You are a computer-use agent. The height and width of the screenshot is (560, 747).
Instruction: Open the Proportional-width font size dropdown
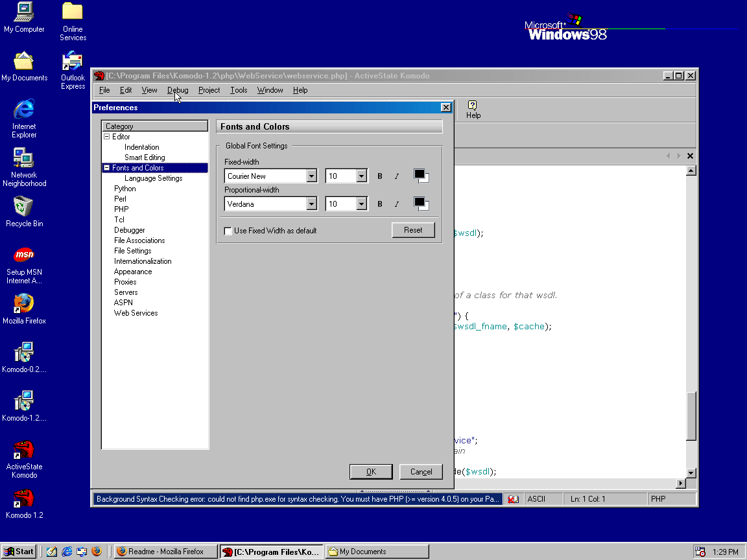coord(362,204)
